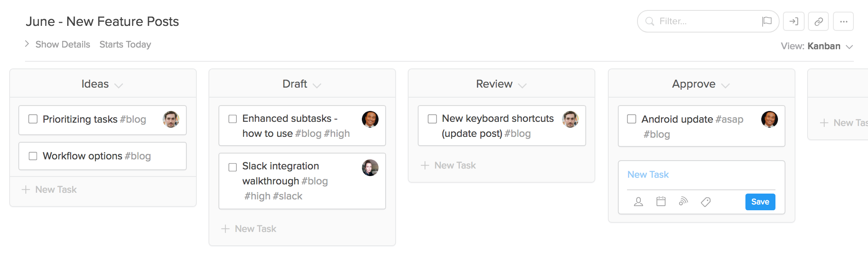The width and height of the screenshot is (868, 267).
Task: Open the View: Kanban dropdown
Action: click(817, 46)
